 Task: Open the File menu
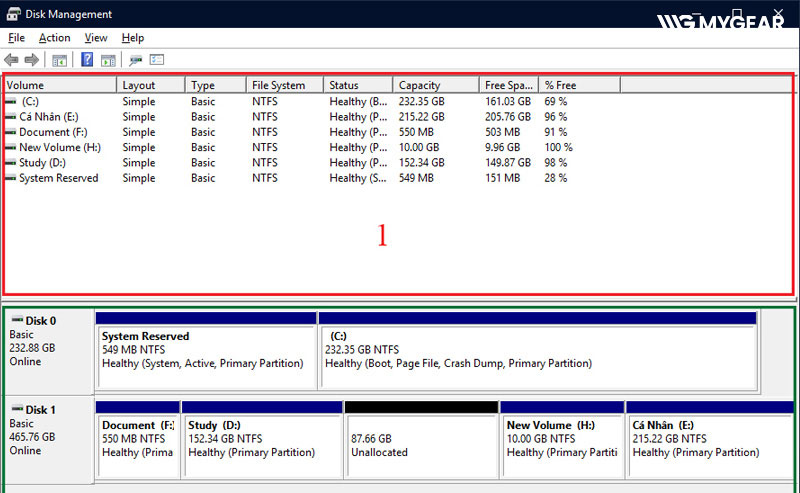click(x=16, y=38)
